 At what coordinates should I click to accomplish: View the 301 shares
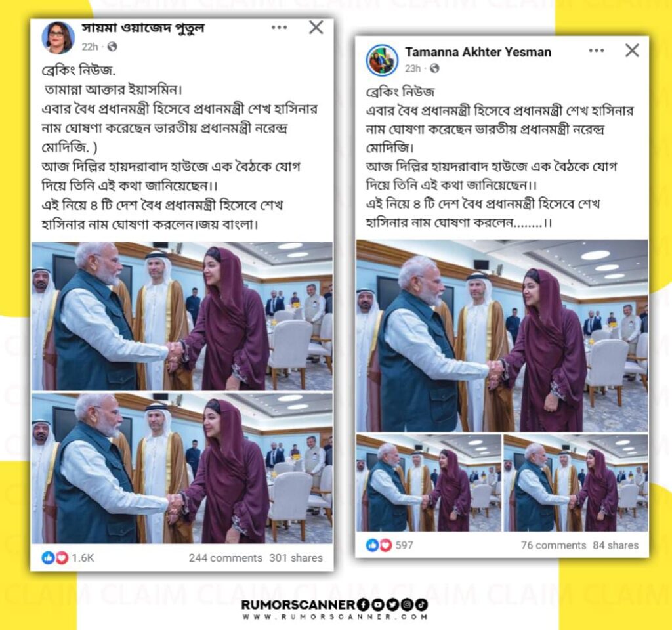click(296, 558)
